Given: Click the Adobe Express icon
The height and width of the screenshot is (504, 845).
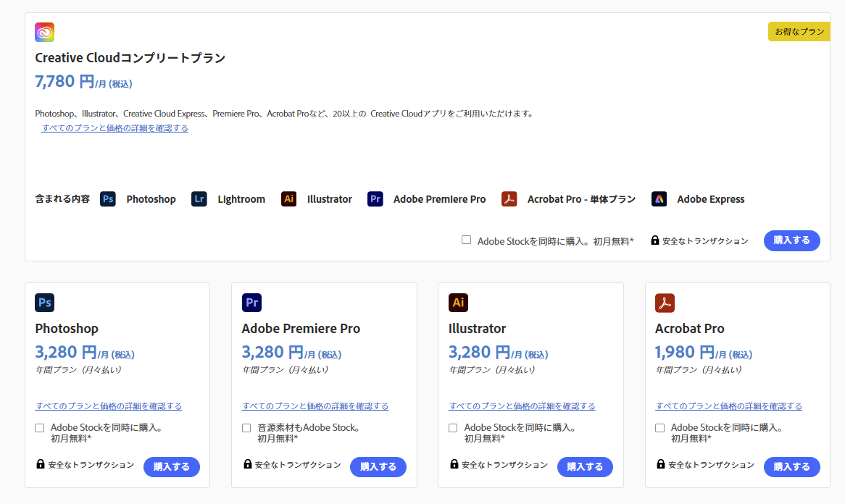Looking at the screenshot, I should pyautogui.click(x=659, y=199).
